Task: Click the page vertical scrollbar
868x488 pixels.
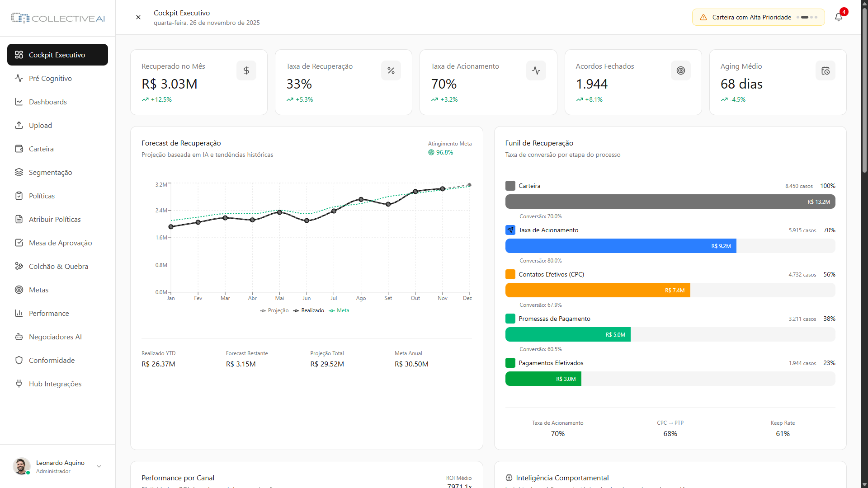Action: (864, 90)
